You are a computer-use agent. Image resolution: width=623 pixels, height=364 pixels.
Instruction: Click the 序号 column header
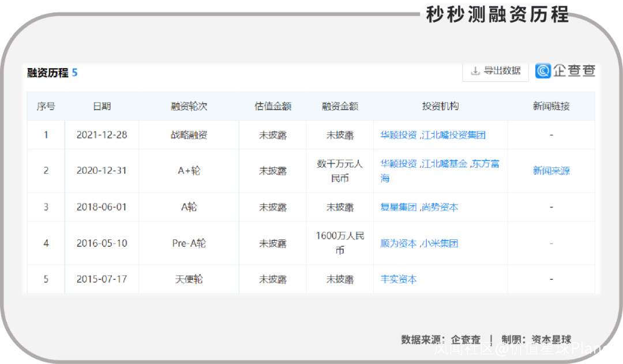(46, 106)
